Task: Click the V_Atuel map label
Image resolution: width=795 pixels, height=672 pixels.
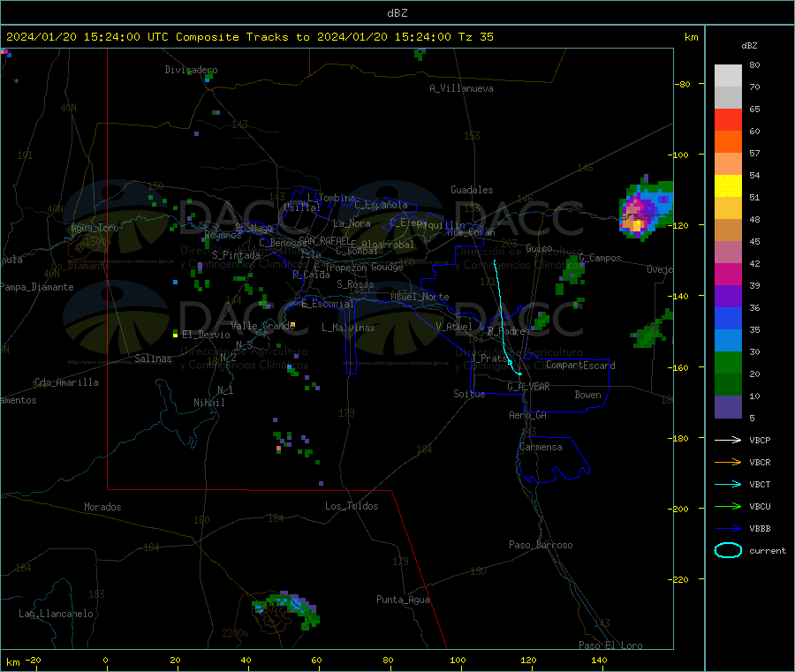Action: (454, 327)
